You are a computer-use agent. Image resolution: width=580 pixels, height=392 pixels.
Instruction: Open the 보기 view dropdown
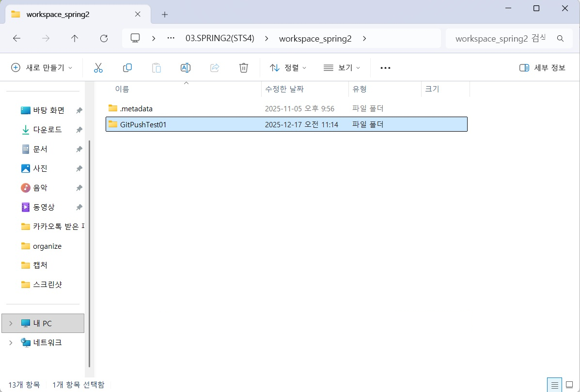[x=342, y=68]
